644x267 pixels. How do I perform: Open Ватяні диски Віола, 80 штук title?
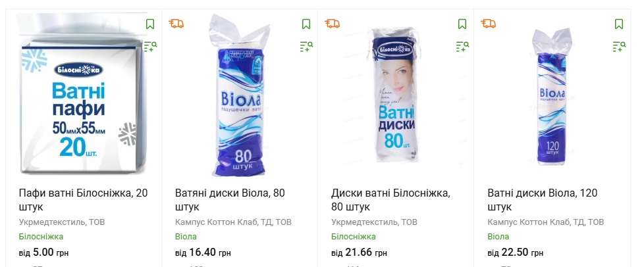(230, 200)
